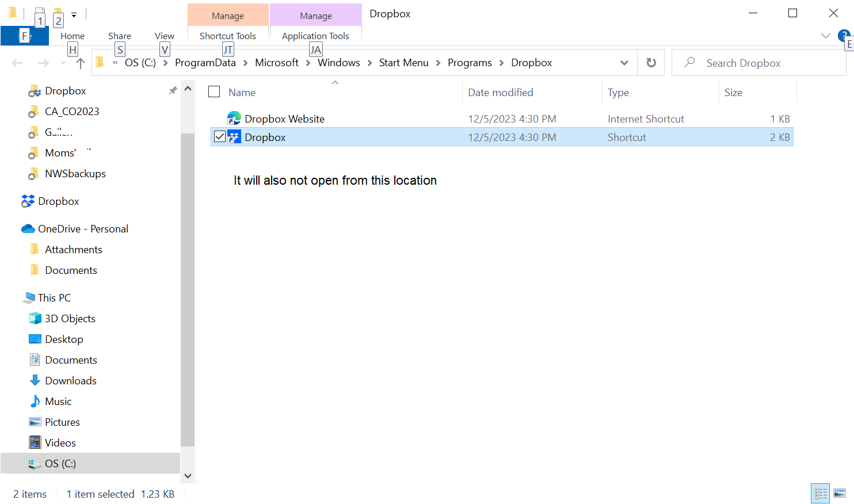This screenshot has width=854, height=504.
Task: Open the NWSbackups folder
Action: coord(75,174)
